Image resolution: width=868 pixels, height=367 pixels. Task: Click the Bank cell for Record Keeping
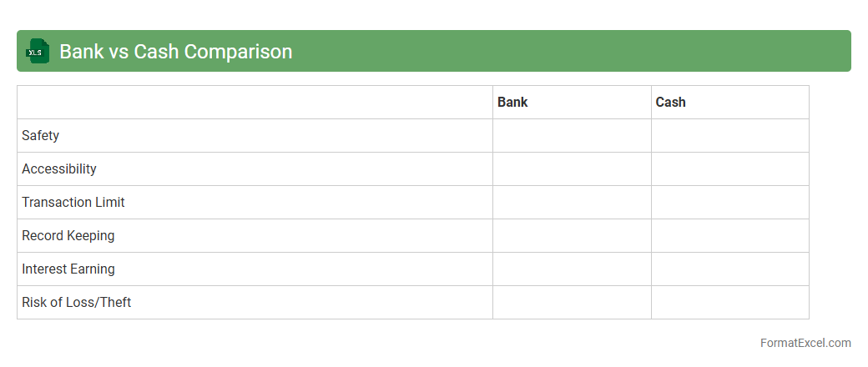tap(572, 236)
